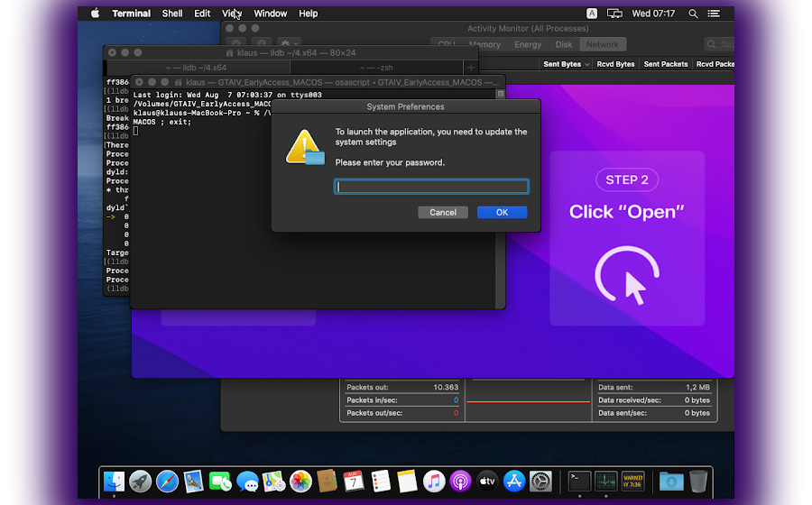Add new terminal tab with plus button

tap(470, 68)
